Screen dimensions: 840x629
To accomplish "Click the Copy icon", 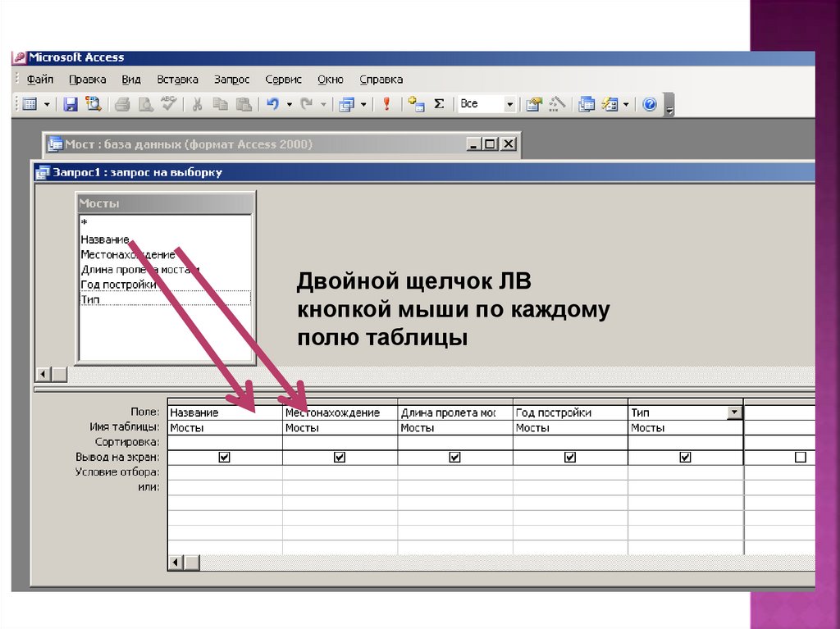I will pyautogui.click(x=220, y=104).
